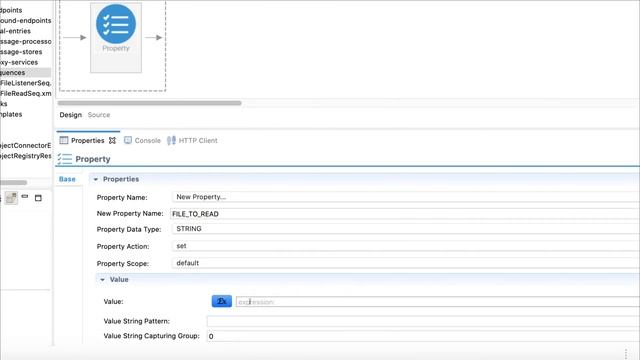Screen dimensions: 640x360
Task: Select the local-entries folder in tree
Action: (x=15, y=31)
